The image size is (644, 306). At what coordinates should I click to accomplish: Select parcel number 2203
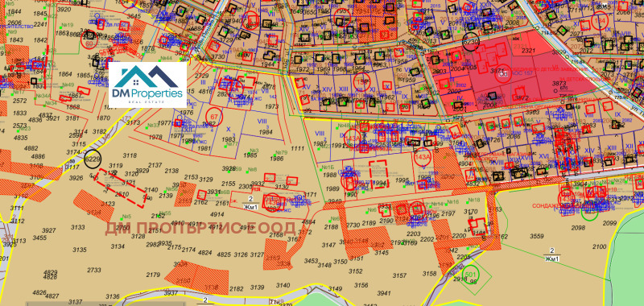point(413,234)
